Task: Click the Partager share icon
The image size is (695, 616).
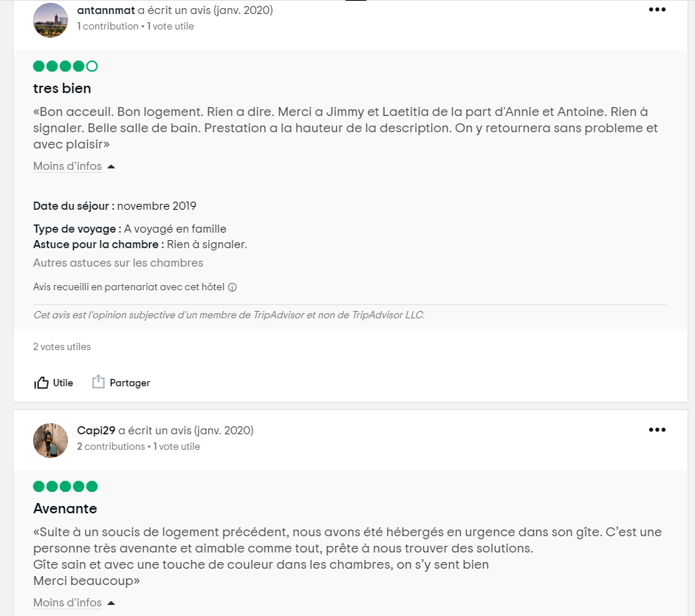Action: (x=98, y=382)
